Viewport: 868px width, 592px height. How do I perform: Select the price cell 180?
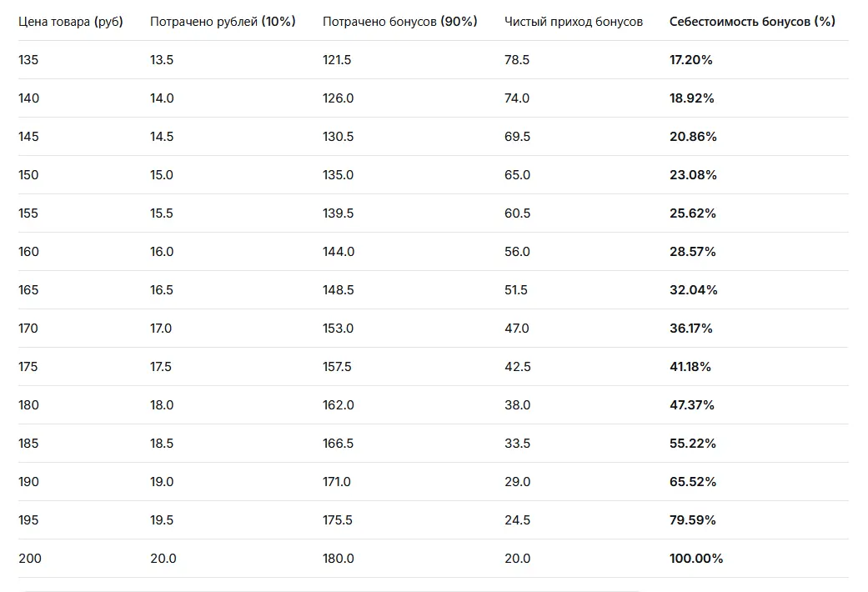28,405
